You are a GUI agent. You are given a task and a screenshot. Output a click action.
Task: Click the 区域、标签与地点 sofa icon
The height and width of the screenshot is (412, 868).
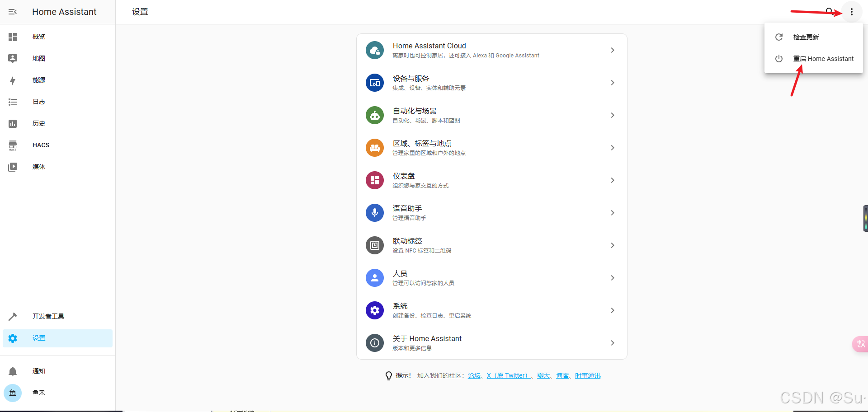(375, 148)
